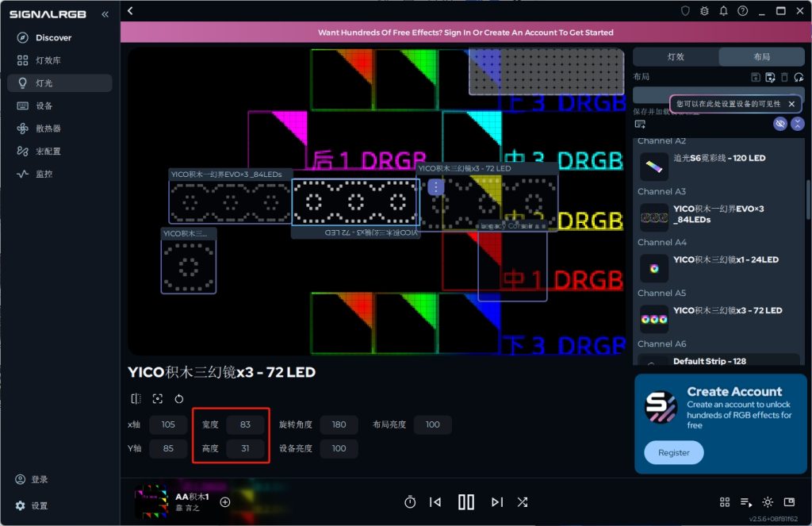Select YICO积木一幻界EVO×3 _84LEDs device

click(718, 217)
